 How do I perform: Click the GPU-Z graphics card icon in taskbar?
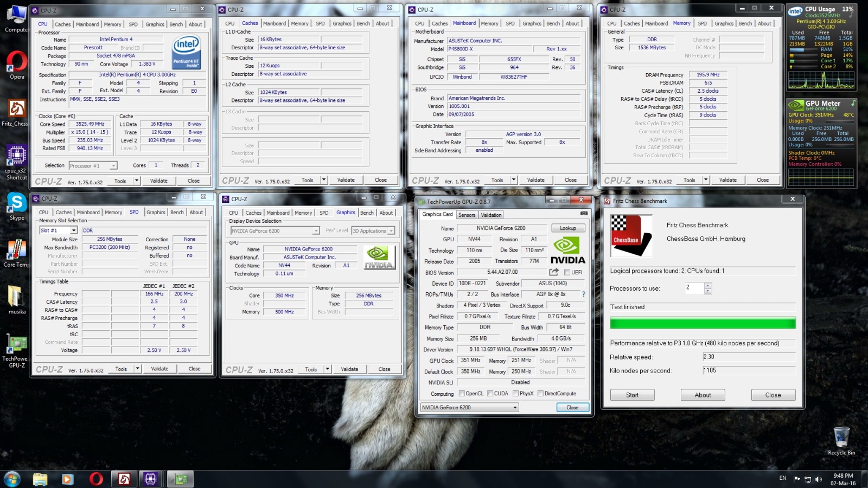click(x=181, y=479)
